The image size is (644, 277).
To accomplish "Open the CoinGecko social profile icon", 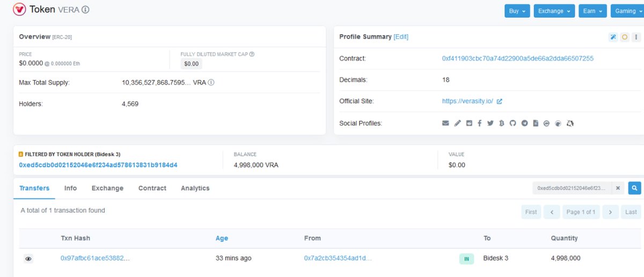I will point(558,123).
